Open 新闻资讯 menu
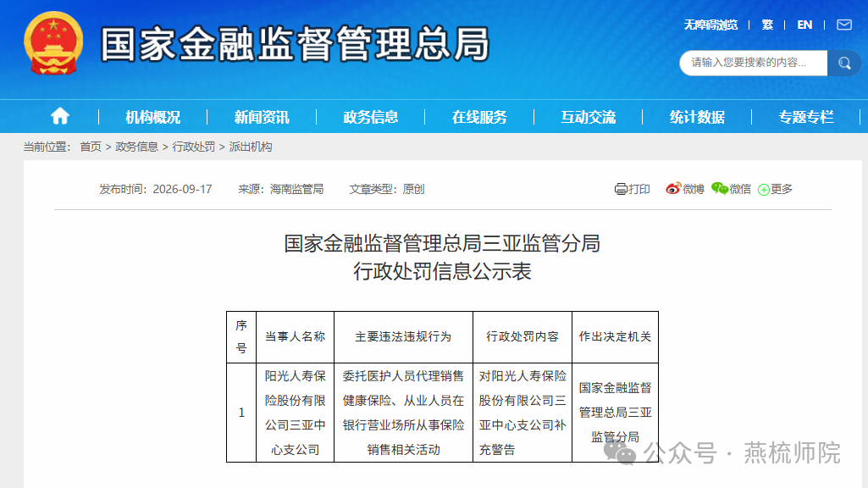Image resolution: width=868 pixels, height=488 pixels. pos(262,117)
